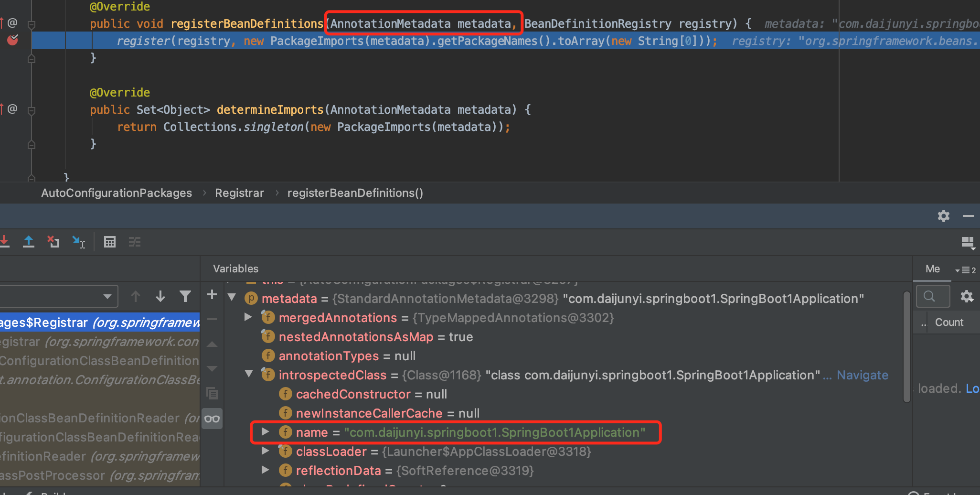980x495 pixels.
Task: Click the duplicate watch icon
Action: [x=212, y=393]
